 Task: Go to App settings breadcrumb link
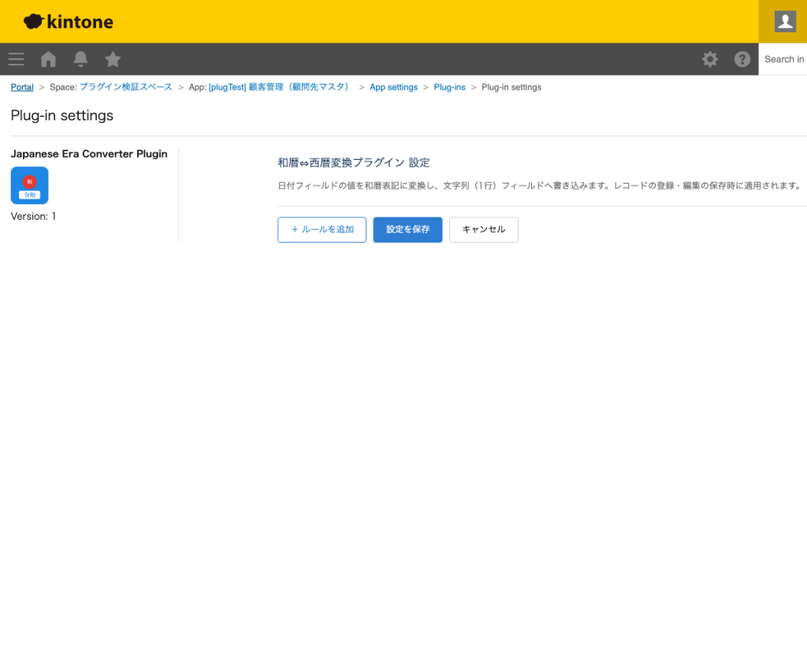393,87
